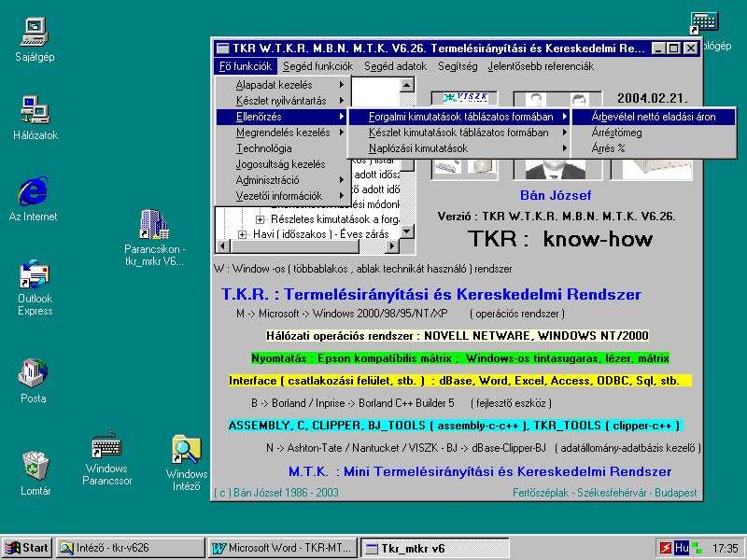Open the Segéd funkciók menu
Screen dimensions: 747x560
pos(317,66)
